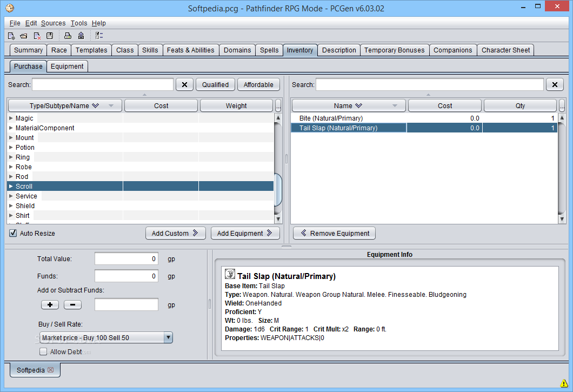The image size is (573, 392).
Task: Click the New character toolbar icon
Action: tap(11, 36)
